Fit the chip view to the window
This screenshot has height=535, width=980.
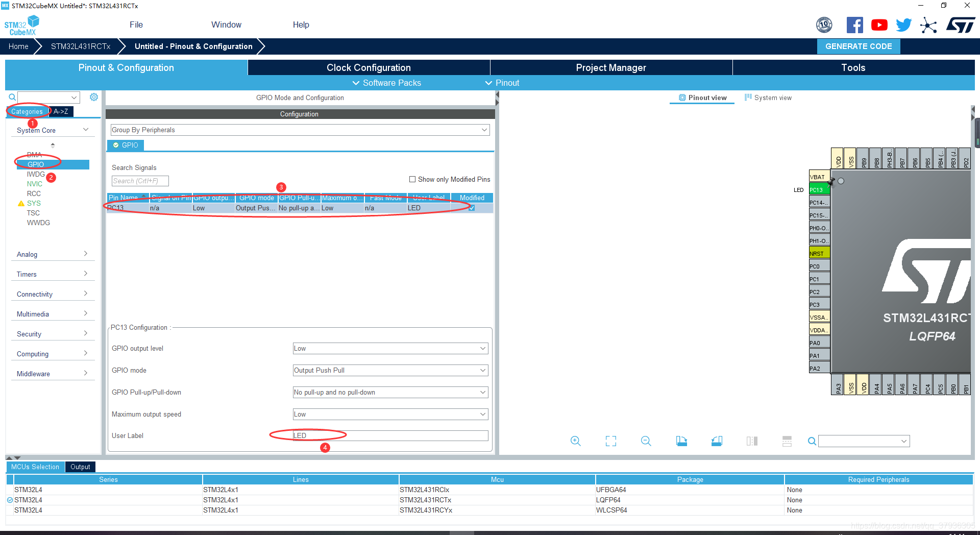click(x=611, y=441)
